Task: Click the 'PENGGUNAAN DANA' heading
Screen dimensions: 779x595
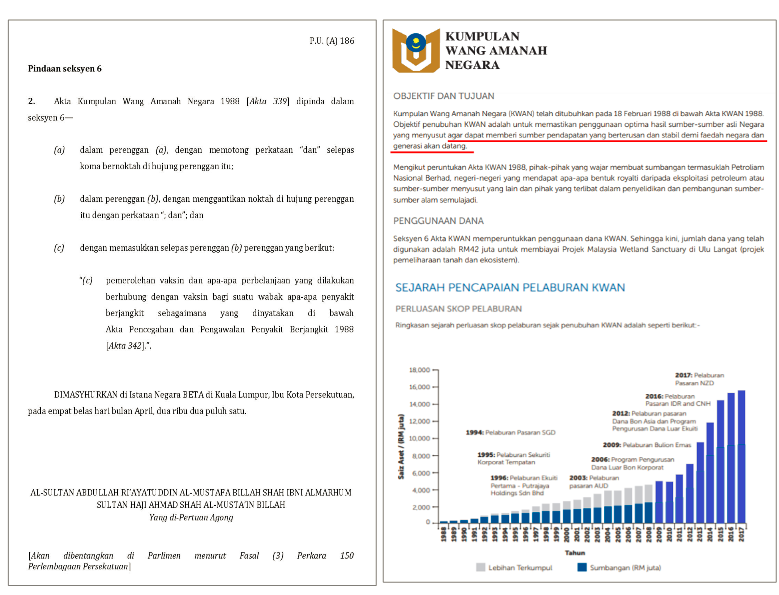Action: point(438,221)
